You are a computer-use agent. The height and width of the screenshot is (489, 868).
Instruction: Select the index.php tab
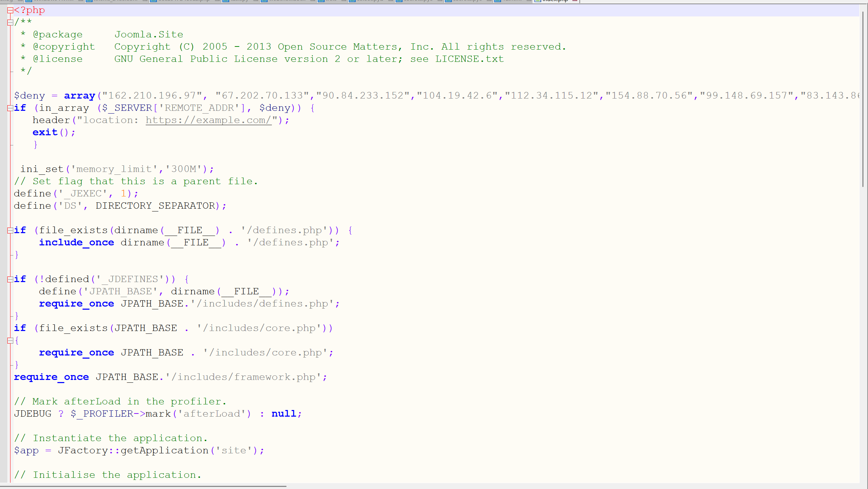(555, 1)
